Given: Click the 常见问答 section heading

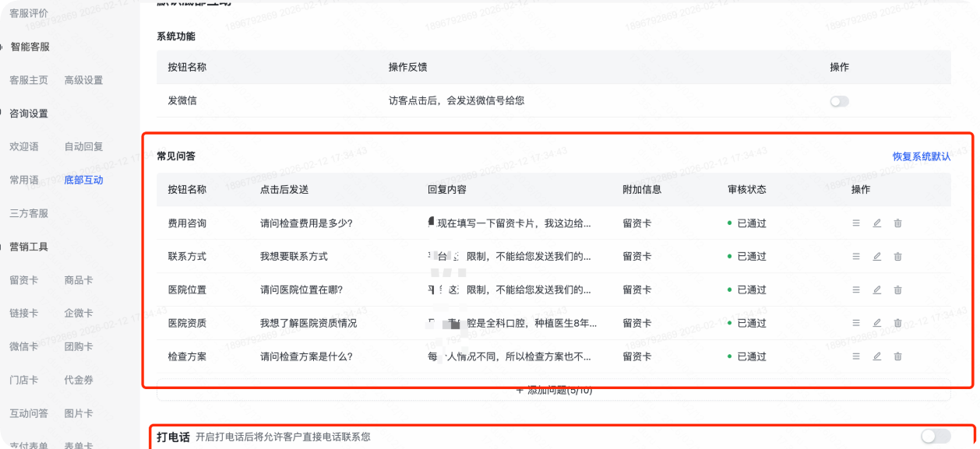Looking at the screenshot, I should [x=176, y=156].
